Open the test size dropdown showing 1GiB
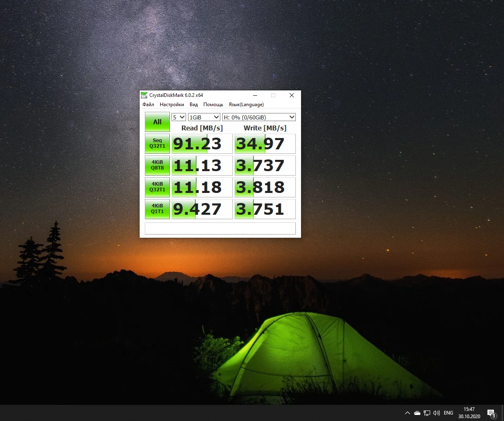Image resolution: width=504 pixels, height=421 pixels. pyautogui.click(x=204, y=117)
